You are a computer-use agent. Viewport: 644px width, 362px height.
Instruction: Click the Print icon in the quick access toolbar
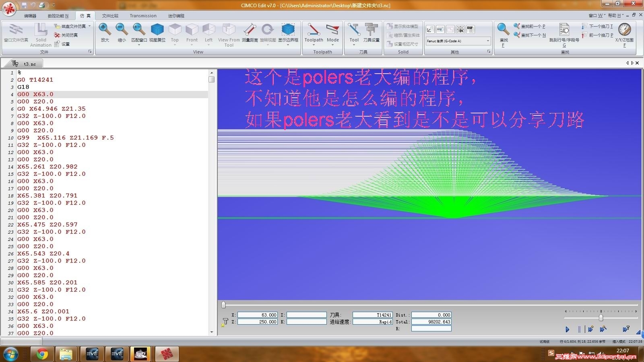(x=42, y=5)
